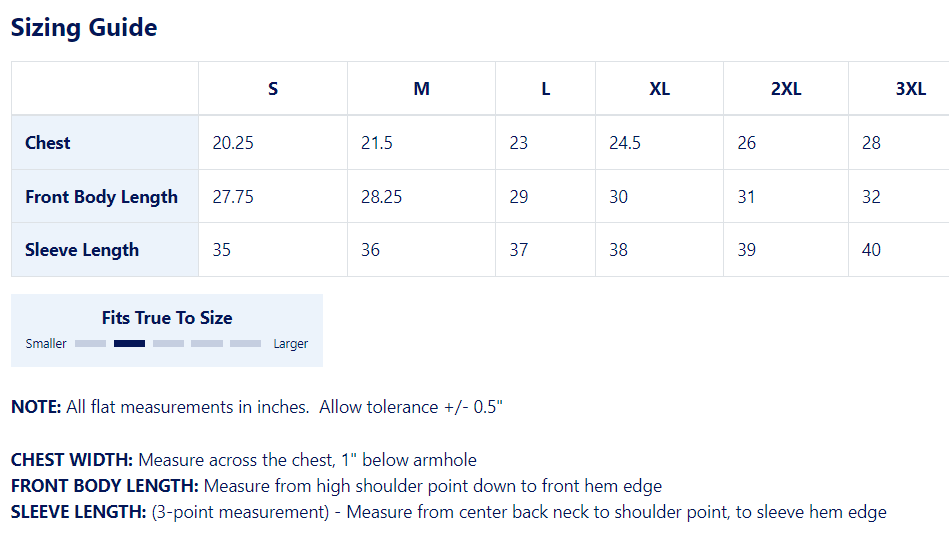Click the Fits True To Size label

click(x=167, y=318)
